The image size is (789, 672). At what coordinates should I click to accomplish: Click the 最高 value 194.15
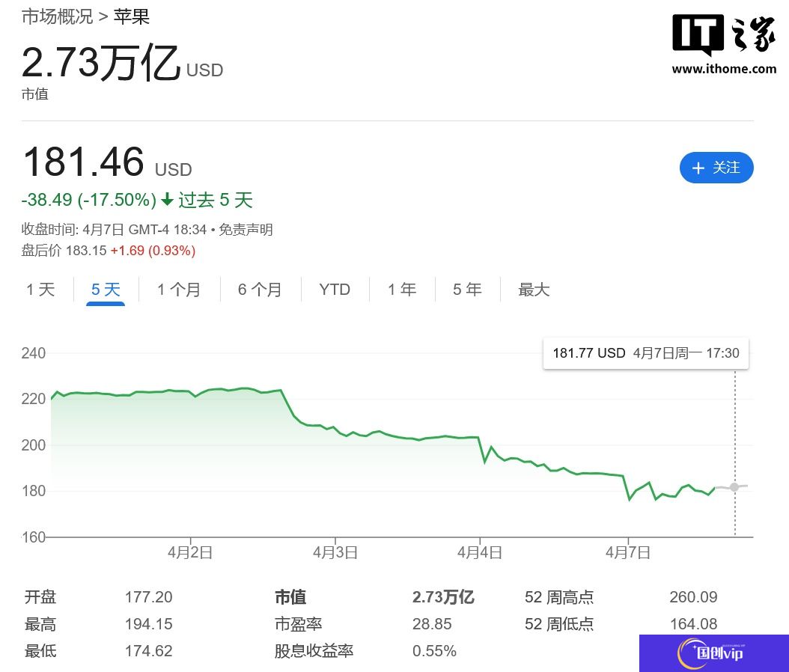pyautogui.click(x=148, y=624)
